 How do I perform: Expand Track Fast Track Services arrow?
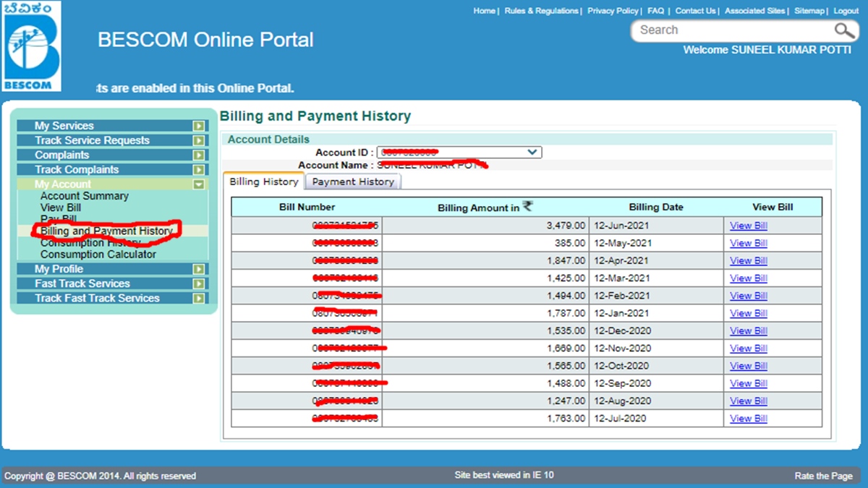tap(199, 298)
